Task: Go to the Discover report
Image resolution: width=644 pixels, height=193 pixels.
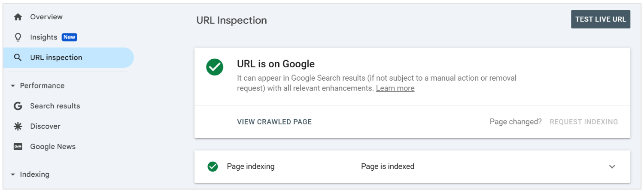Action: [45, 126]
